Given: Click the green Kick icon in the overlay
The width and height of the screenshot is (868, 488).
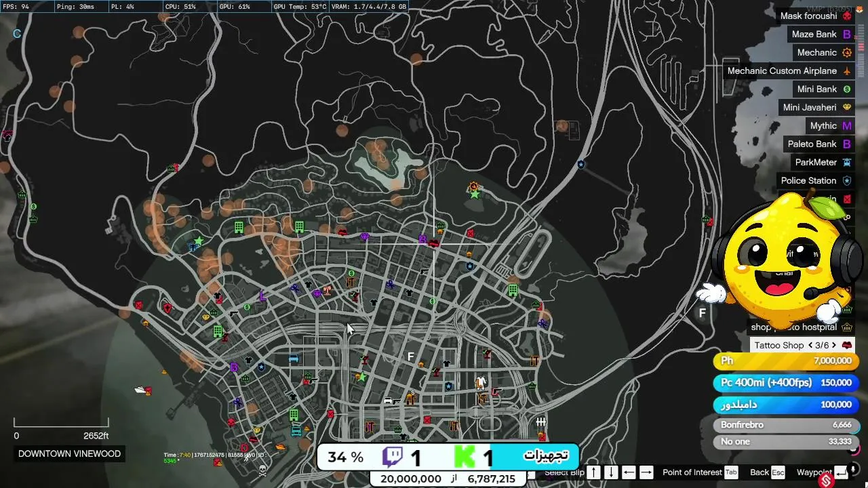Looking at the screenshot, I should click(465, 457).
